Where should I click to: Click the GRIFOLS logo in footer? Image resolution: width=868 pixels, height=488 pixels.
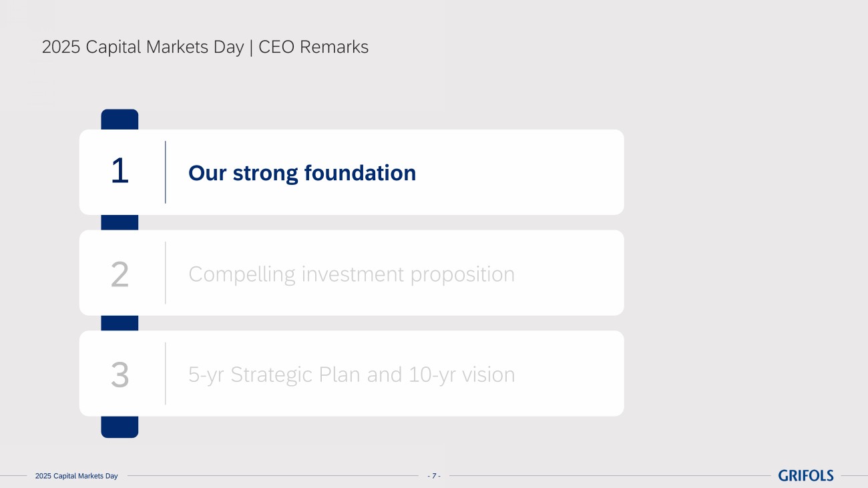pos(805,475)
